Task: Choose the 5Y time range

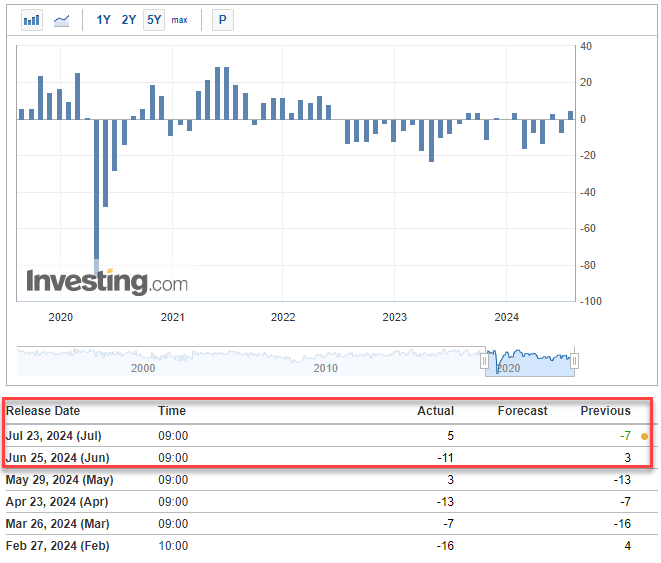Action: click(x=153, y=20)
